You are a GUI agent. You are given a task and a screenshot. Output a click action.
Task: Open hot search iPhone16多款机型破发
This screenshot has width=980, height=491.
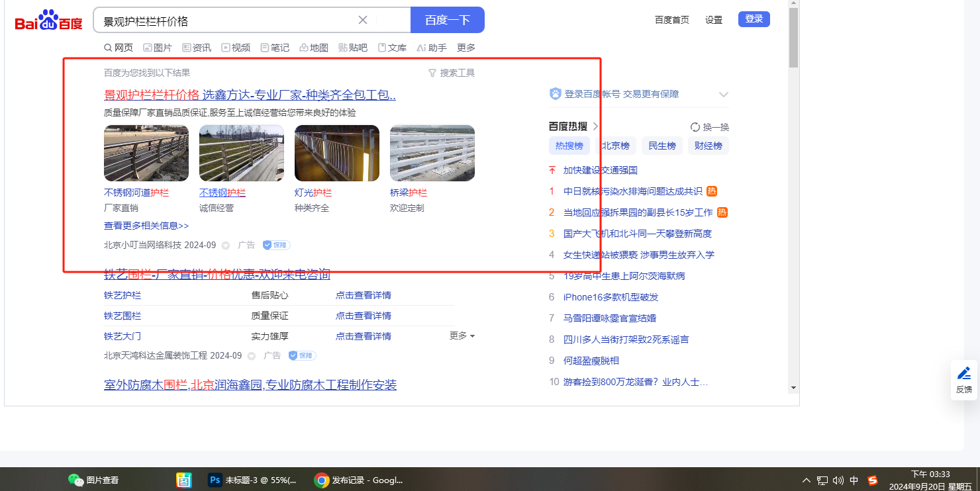(x=611, y=297)
